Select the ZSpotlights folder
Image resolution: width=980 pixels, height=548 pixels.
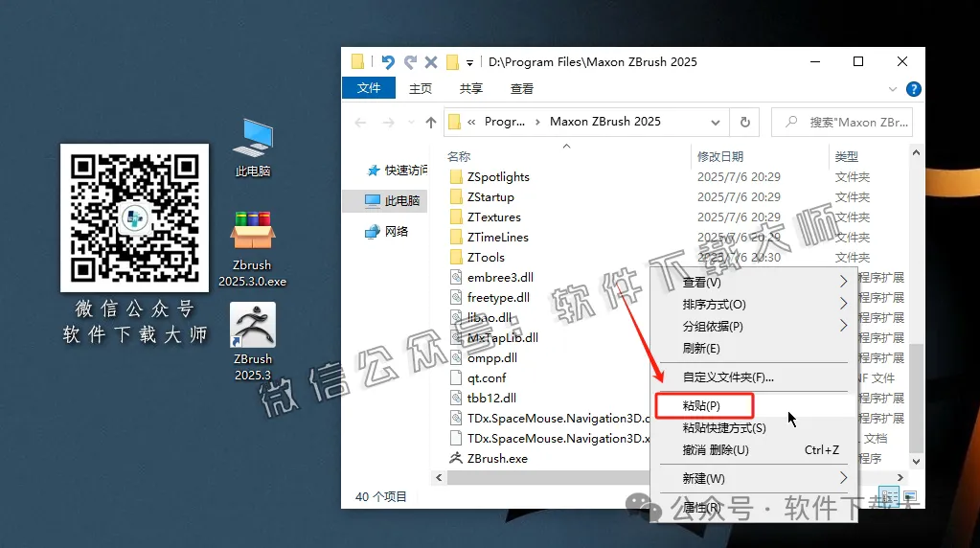498,177
